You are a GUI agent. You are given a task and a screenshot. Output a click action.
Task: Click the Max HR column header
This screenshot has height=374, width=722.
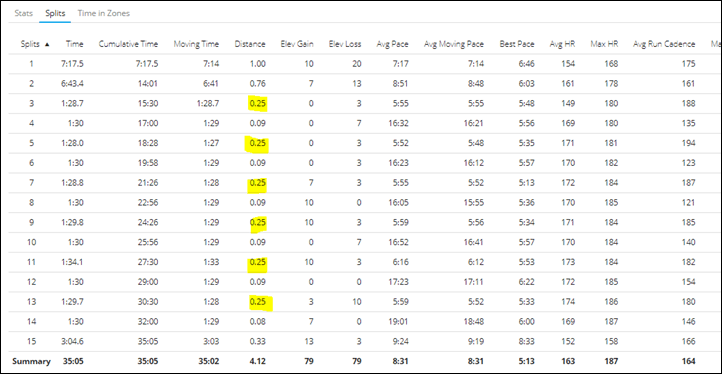pos(604,44)
